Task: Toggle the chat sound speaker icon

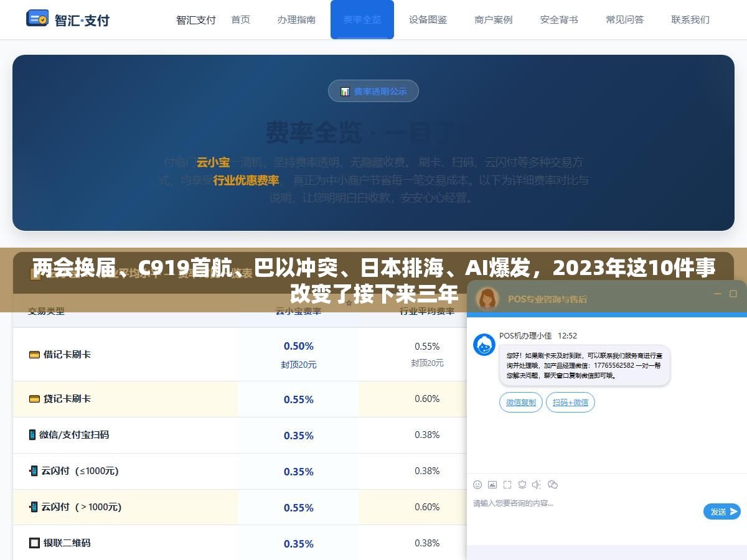Action: tap(537, 484)
